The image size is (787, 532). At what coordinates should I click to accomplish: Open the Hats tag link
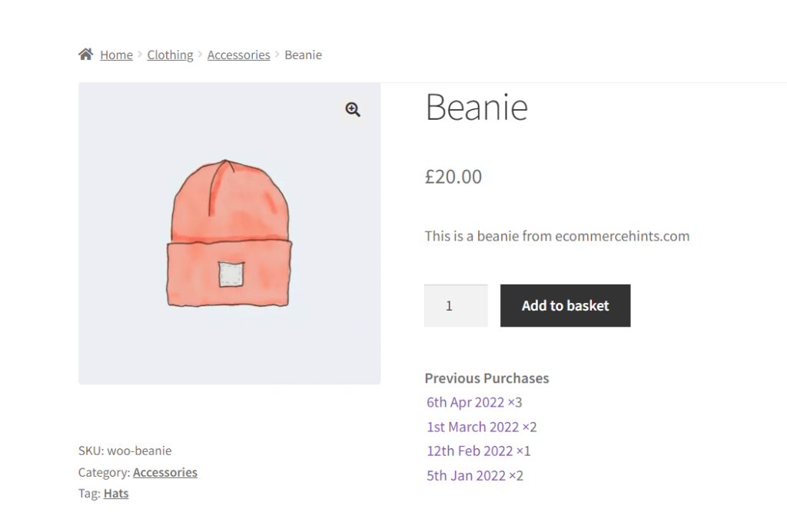[x=115, y=493]
